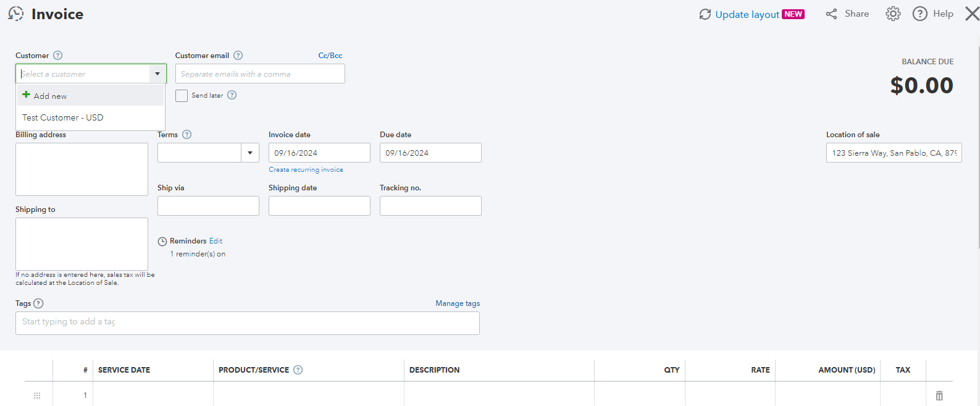Enable the Send later checkbox
This screenshot has width=980, height=406.
click(182, 96)
